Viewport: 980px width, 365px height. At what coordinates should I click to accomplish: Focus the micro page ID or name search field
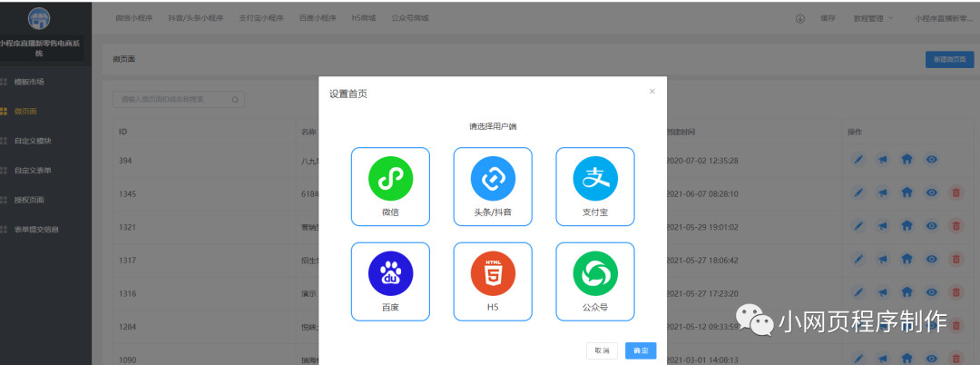pyautogui.click(x=178, y=99)
